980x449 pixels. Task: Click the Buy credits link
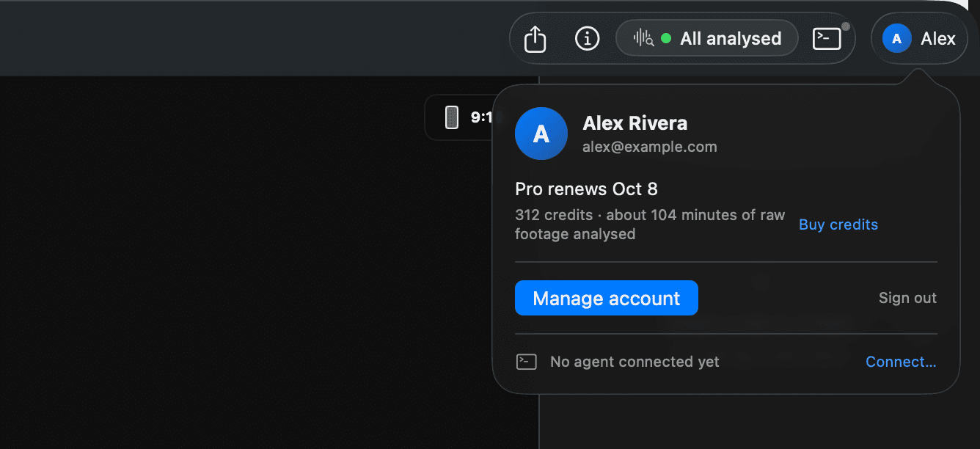838,224
